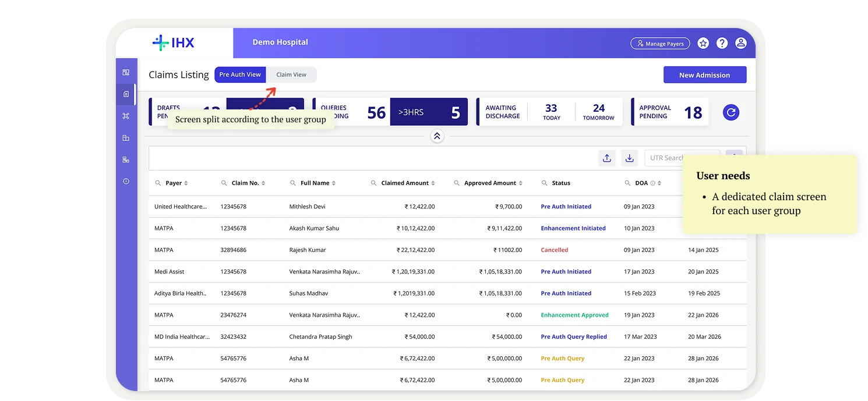Click claim number 23476274
This screenshot has height=401, width=868.
click(x=233, y=315)
